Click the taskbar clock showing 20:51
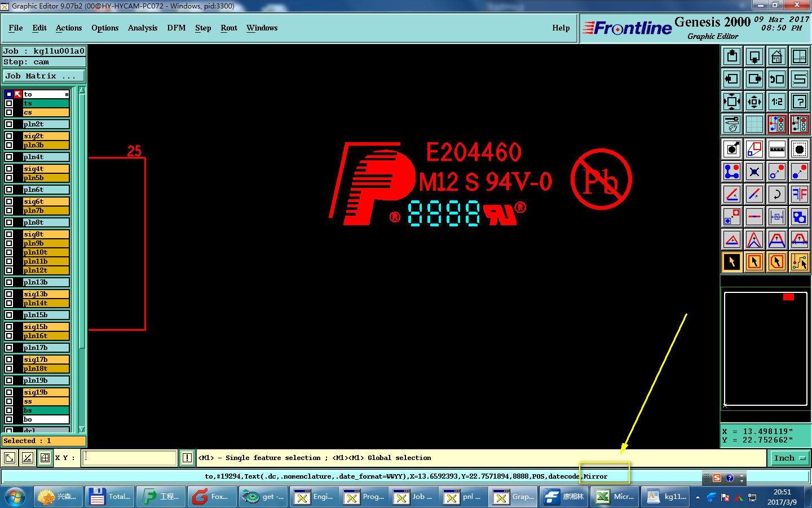Image resolution: width=812 pixels, height=508 pixels. (x=782, y=497)
